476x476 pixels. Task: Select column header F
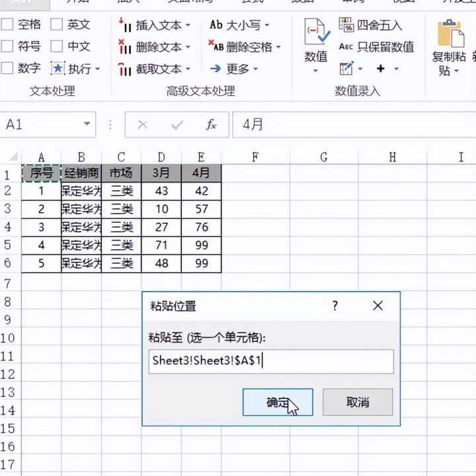(256, 157)
